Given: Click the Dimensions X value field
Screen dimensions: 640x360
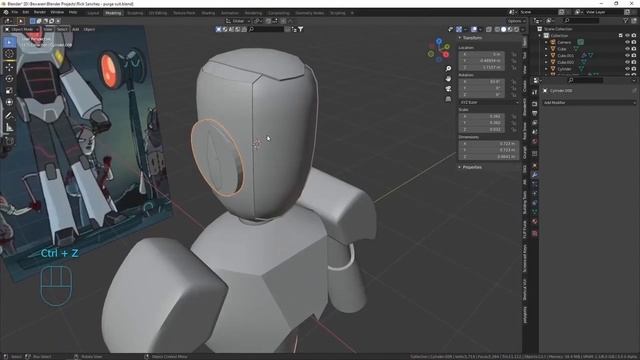Looking at the screenshot, I should click(x=488, y=144).
